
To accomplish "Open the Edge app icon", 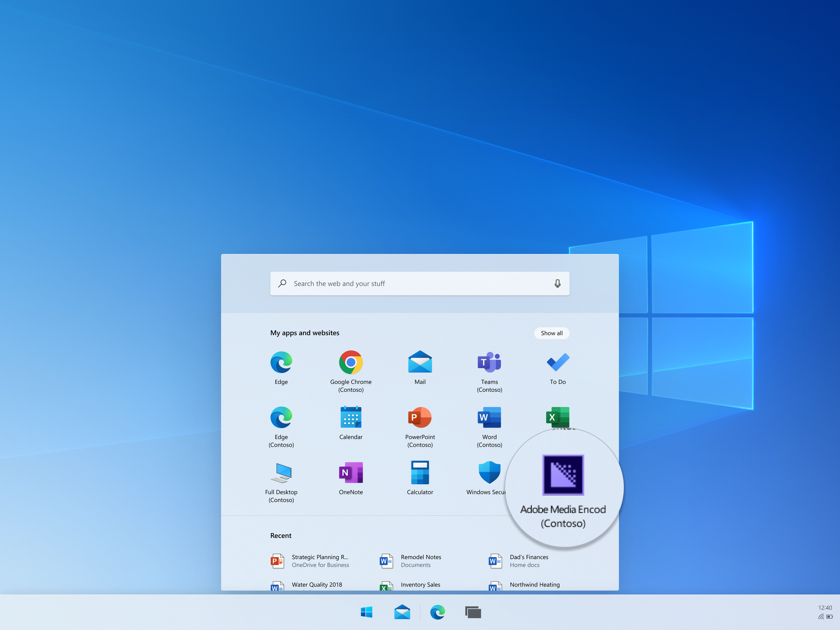I will coord(281,362).
